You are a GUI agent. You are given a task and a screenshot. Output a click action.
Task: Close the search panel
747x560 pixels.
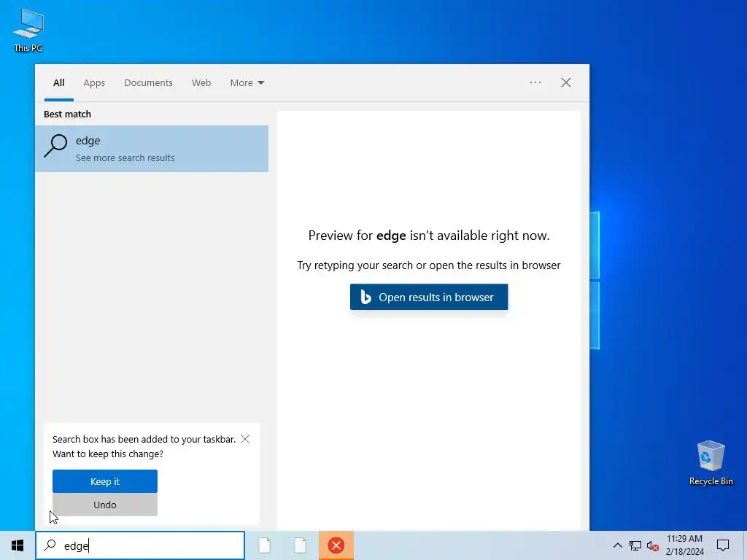566,82
